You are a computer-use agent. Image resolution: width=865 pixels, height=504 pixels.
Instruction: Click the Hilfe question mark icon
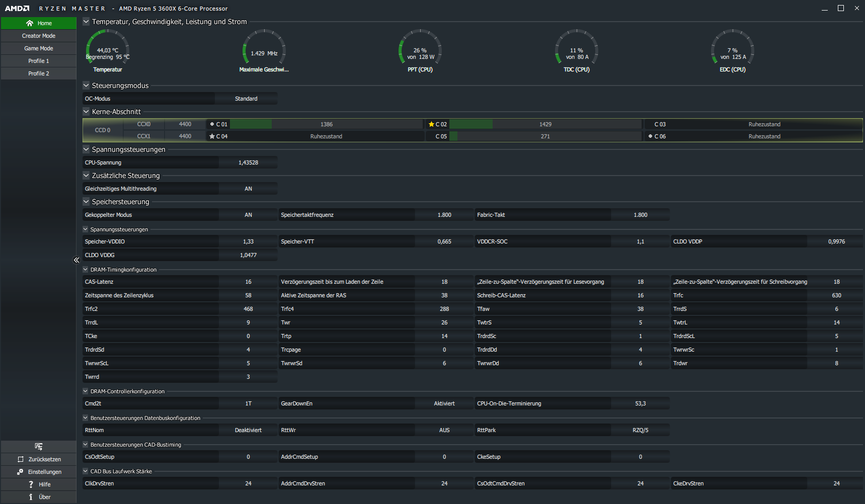(x=31, y=484)
